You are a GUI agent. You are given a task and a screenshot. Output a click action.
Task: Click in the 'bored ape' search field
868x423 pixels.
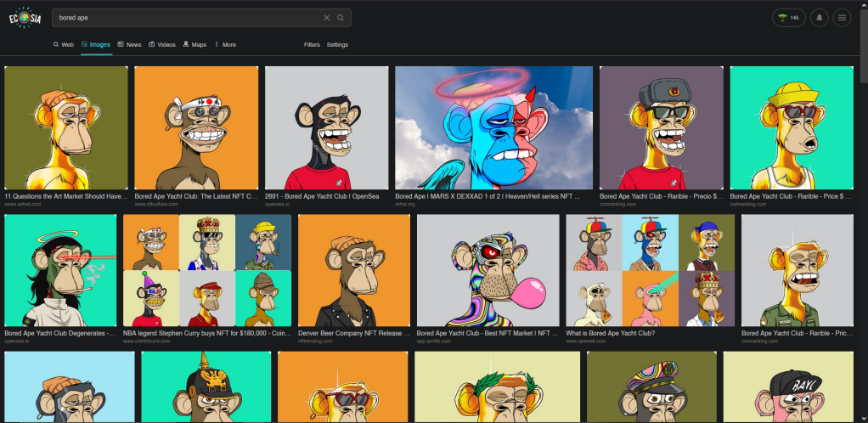pos(187,18)
